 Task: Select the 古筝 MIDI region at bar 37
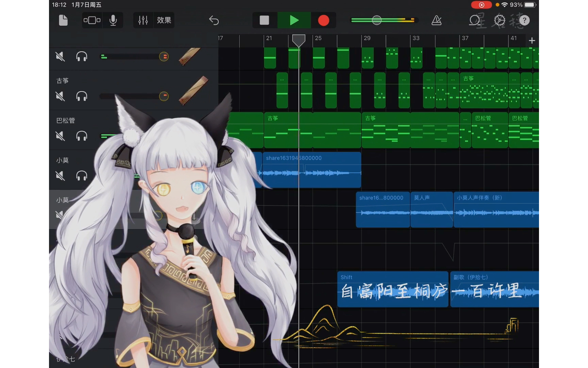(x=484, y=90)
